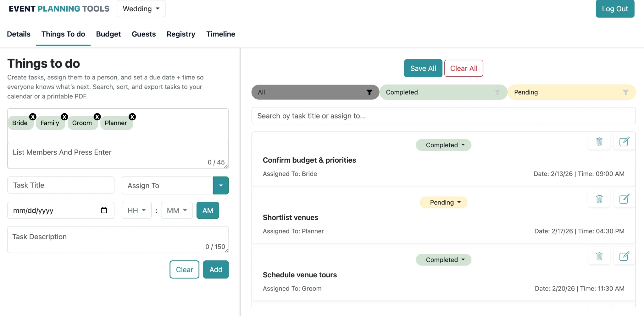Viewport: 644px width, 316px height.
Task: Remove the Groom member tag
Action: [97, 117]
